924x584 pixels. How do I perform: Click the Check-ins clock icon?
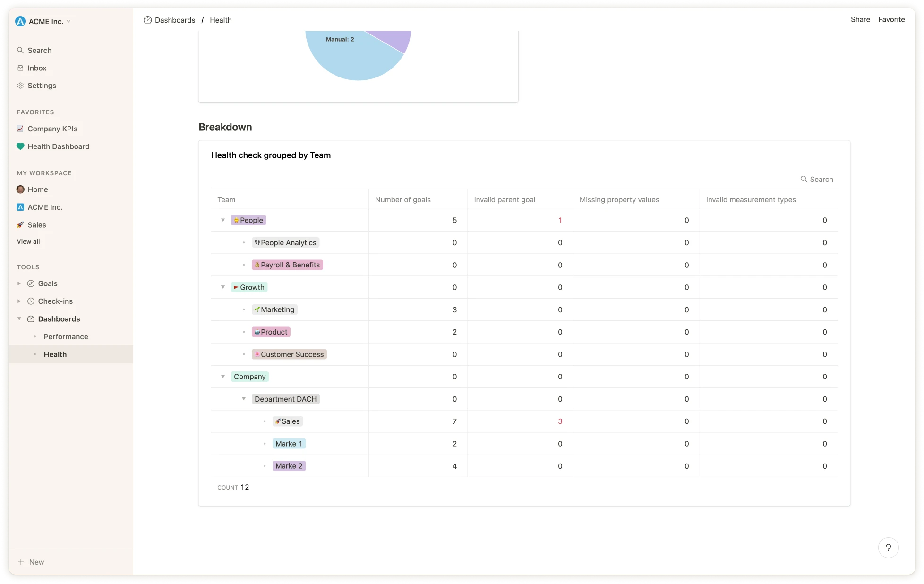point(31,301)
